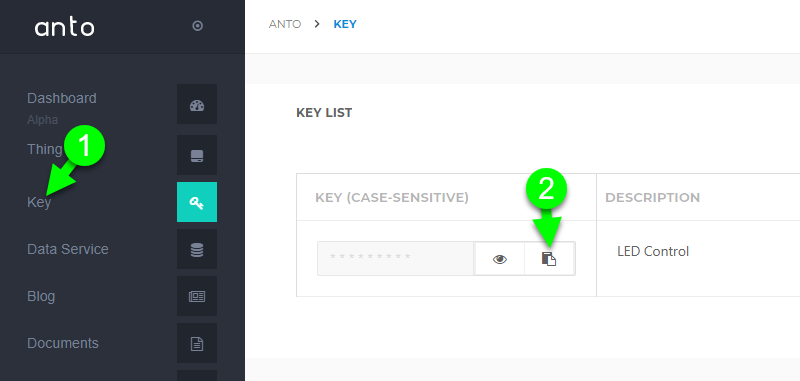
Task: Toggle sidebar with the circle icon
Action: (x=197, y=26)
